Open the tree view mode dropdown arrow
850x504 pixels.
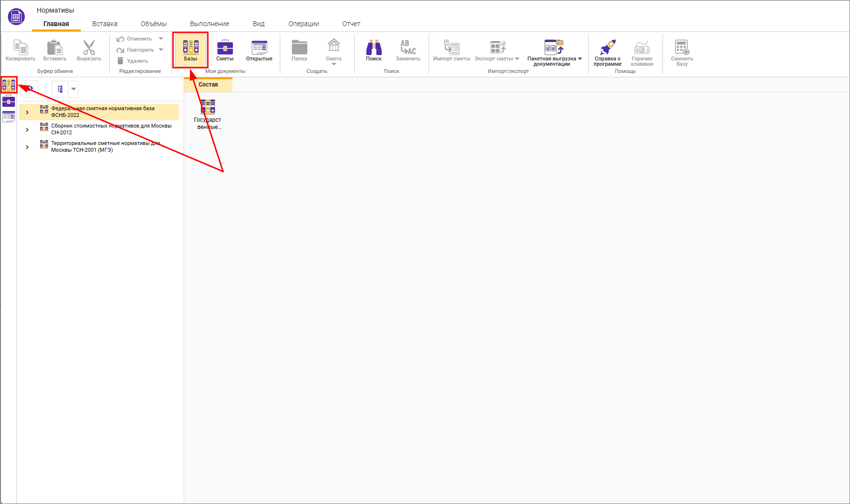pos(73,89)
